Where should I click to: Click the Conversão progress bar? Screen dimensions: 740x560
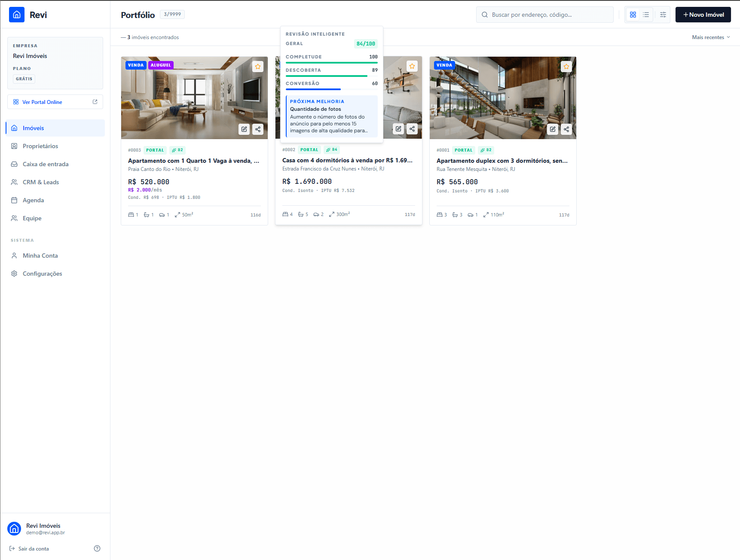click(x=332, y=89)
